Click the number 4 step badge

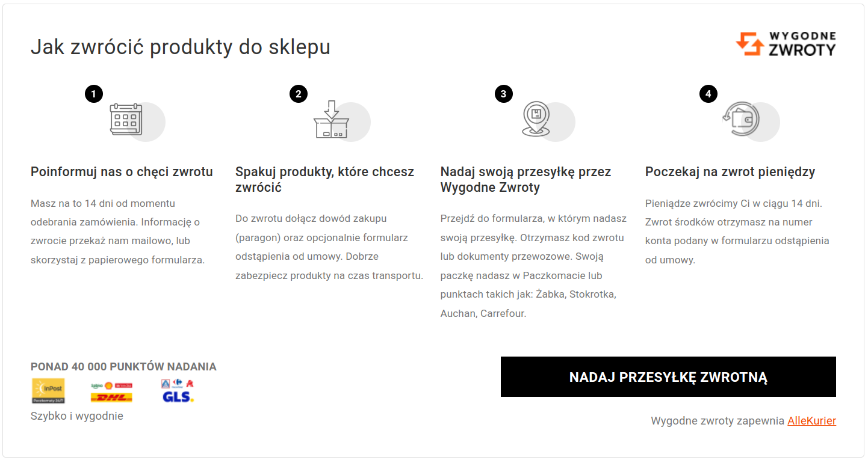pyautogui.click(x=708, y=94)
